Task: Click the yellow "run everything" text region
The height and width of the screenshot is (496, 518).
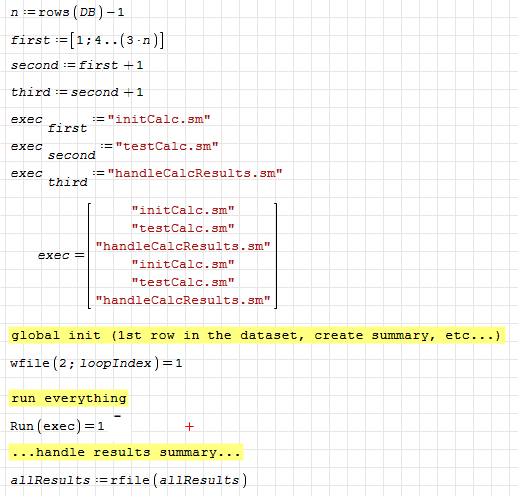Action: [69, 398]
